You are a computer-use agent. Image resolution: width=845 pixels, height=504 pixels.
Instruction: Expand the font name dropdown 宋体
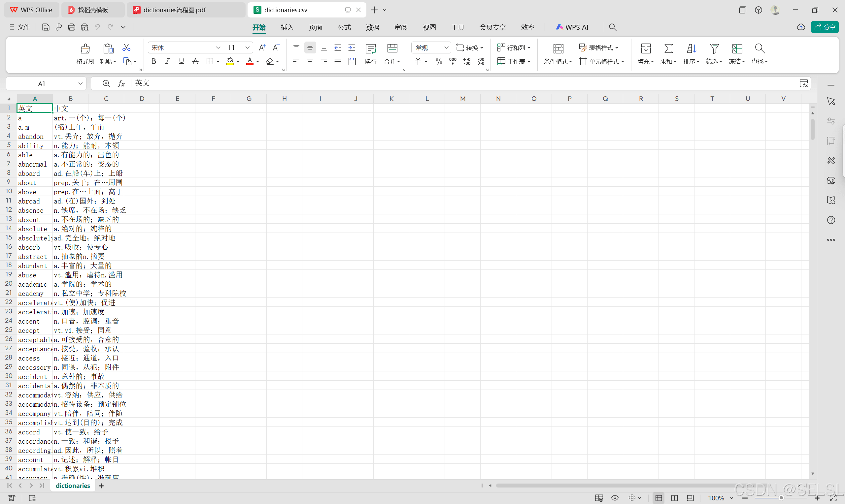(x=218, y=47)
